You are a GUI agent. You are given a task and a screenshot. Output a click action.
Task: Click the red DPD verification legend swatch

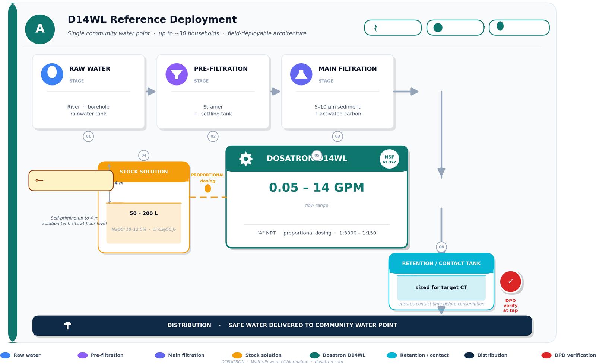coord(546,355)
